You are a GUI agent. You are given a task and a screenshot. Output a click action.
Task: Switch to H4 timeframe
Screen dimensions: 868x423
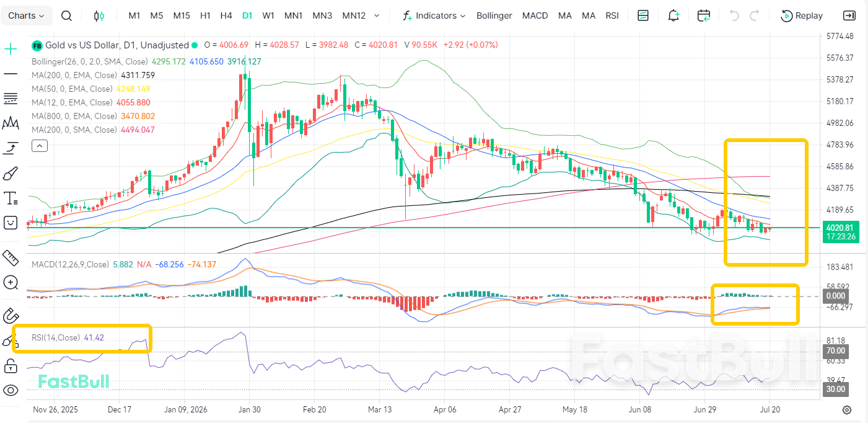(x=226, y=16)
